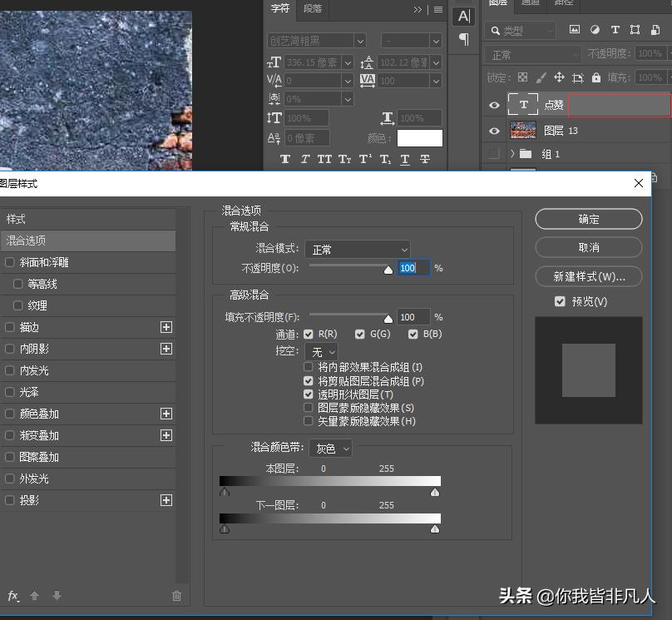This screenshot has height=620, width=672.
Task: Click the underline icon in Character panel
Action: click(x=406, y=159)
